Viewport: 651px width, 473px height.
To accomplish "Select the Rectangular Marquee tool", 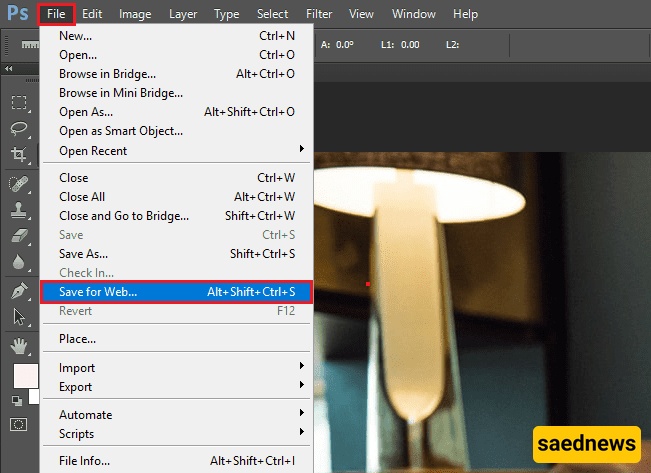I will pos(19,102).
